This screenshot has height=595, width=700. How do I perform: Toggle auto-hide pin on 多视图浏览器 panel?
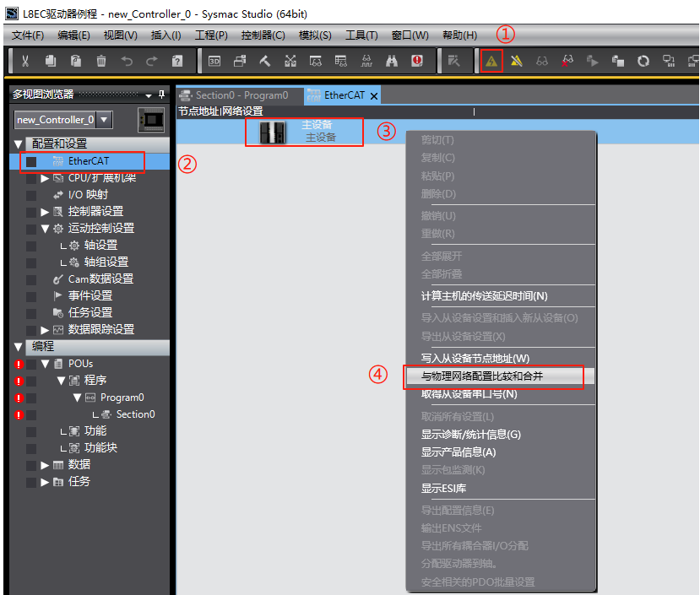[x=160, y=95]
